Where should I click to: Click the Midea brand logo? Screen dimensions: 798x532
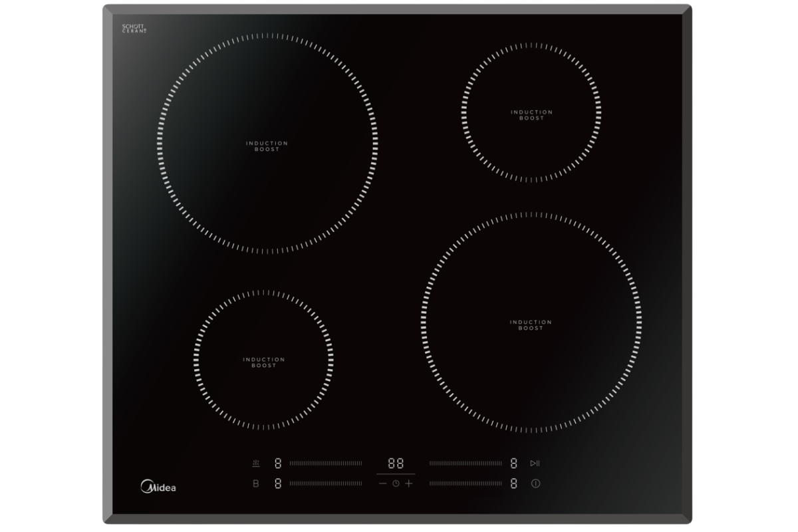[159, 487]
